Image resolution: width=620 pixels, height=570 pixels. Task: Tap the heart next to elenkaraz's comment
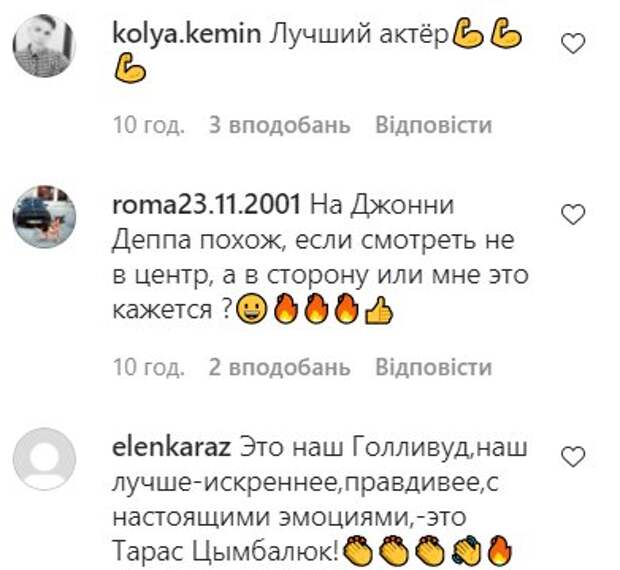tap(573, 457)
